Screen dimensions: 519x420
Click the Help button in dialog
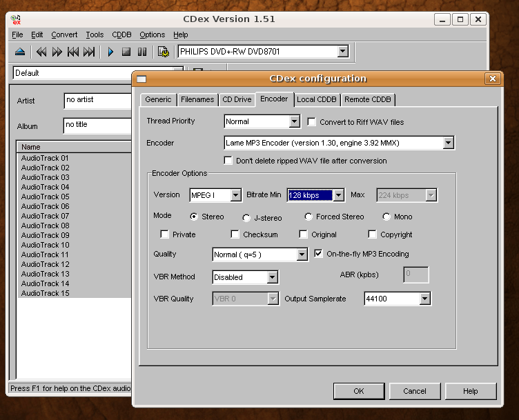(x=471, y=391)
